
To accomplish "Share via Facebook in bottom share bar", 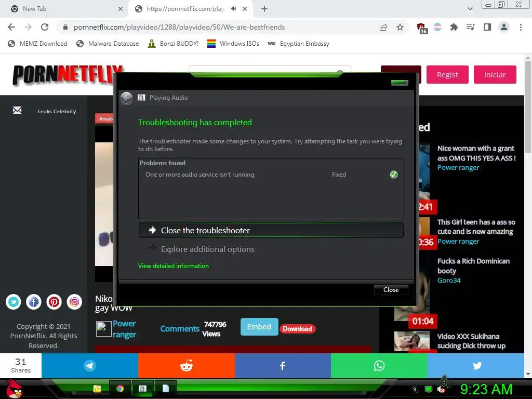I will click(282, 366).
